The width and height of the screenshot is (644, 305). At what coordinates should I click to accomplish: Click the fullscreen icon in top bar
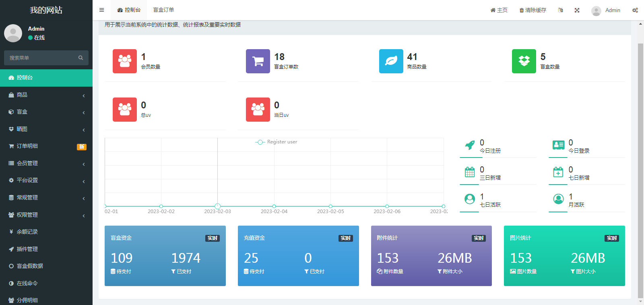click(x=577, y=10)
